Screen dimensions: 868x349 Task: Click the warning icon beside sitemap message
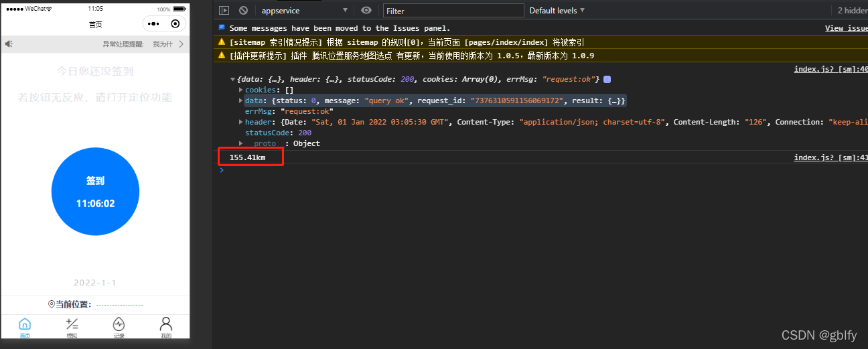(222, 42)
